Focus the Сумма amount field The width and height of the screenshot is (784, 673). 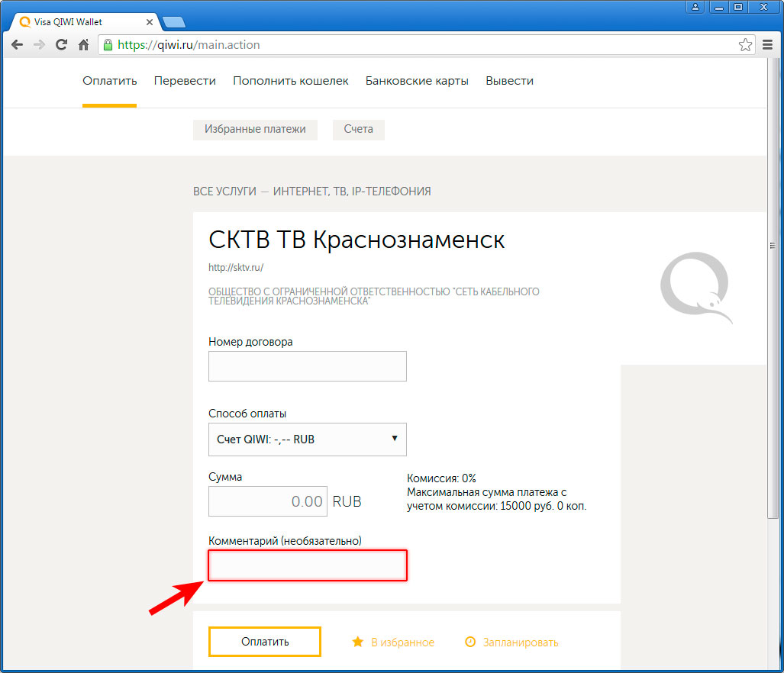(x=267, y=501)
